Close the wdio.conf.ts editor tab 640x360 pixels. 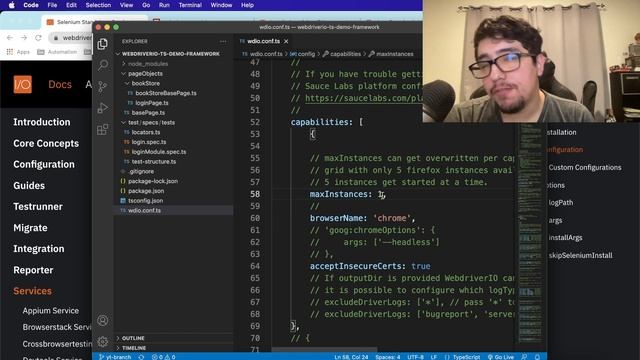click(x=286, y=41)
